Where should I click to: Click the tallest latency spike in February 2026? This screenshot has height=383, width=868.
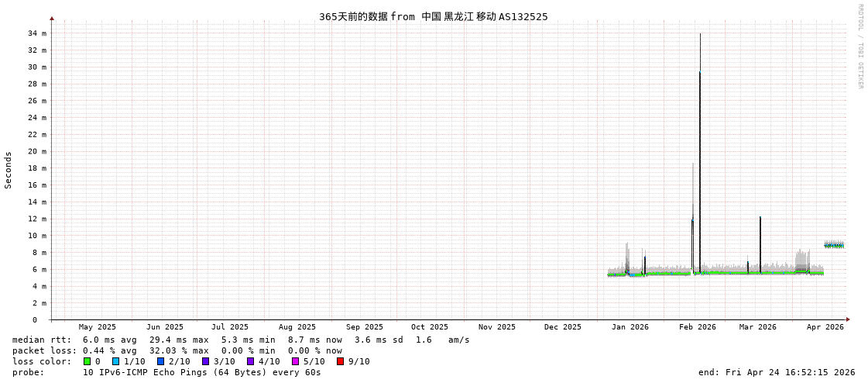[700, 78]
